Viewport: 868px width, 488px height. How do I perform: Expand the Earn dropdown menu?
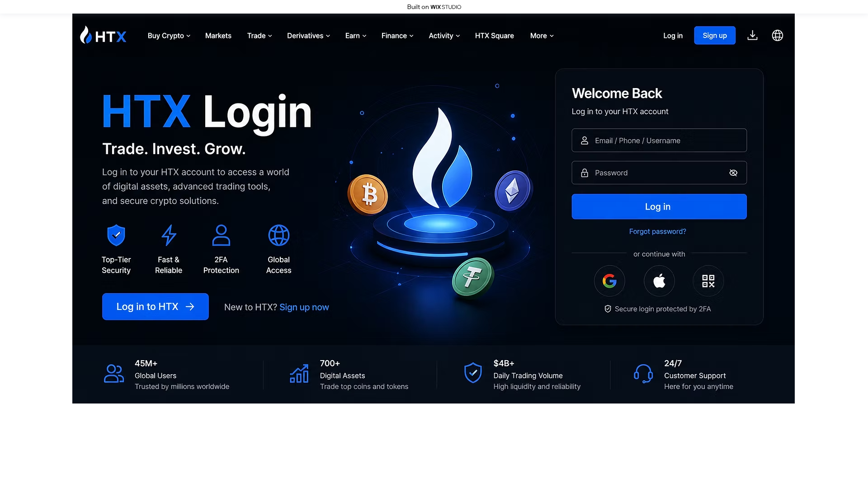click(356, 36)
